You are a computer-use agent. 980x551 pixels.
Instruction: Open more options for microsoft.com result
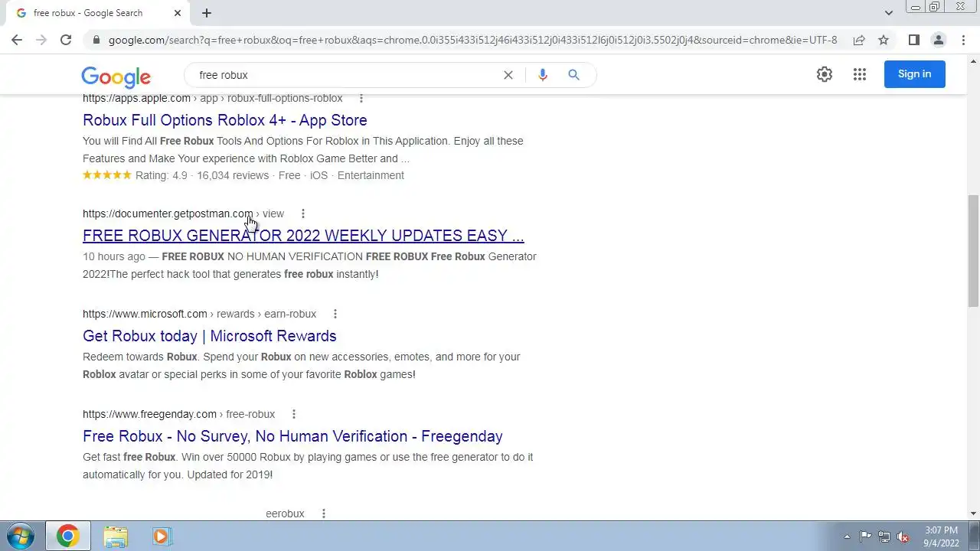tap(335, 314)
